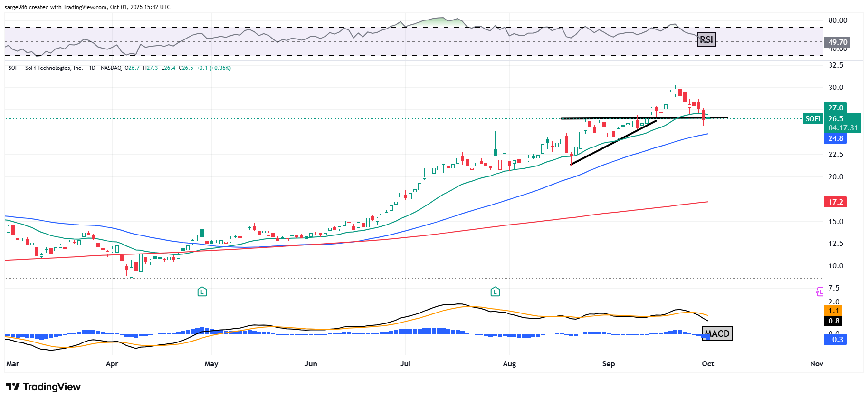Viewport: 868px width, 401px height.
Task: Click the Oct label on time axis
Action: click(x=708, y=364)
